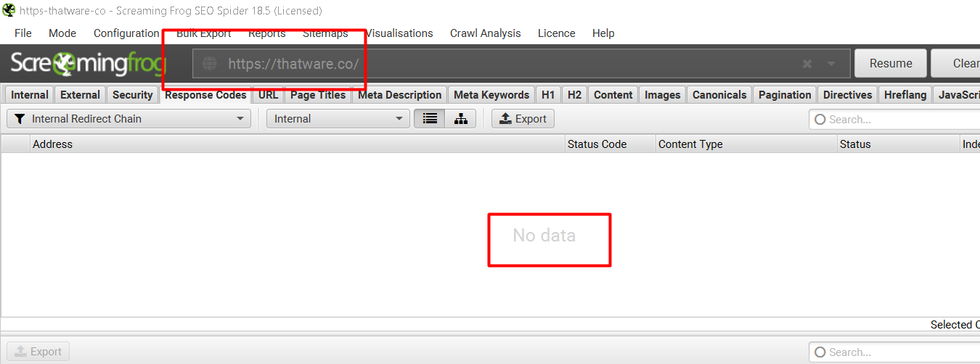980x364 pixels.
Task: Open the Images tab
Action: (x=663, y=95)
